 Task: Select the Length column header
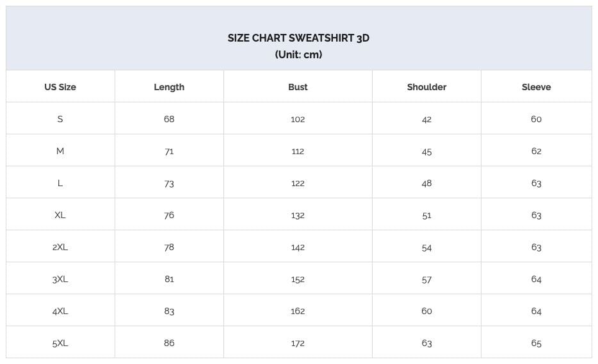point(169,87)
